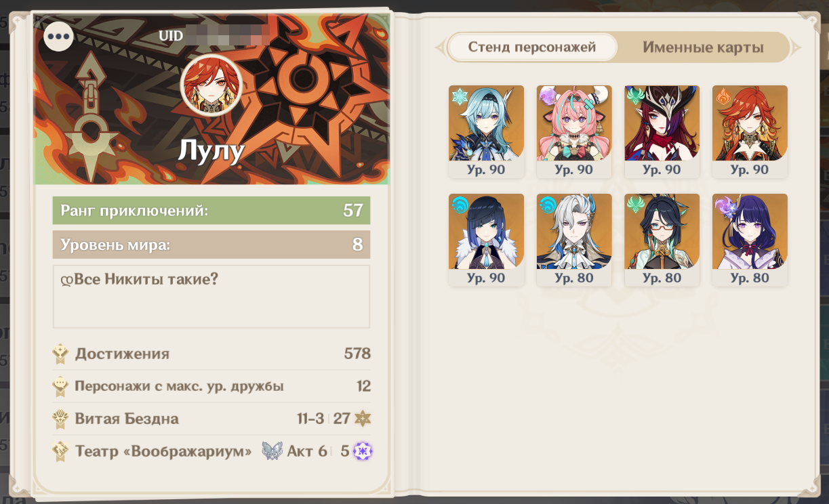Select the Cryo blue-haired character card

pos(486,131)
